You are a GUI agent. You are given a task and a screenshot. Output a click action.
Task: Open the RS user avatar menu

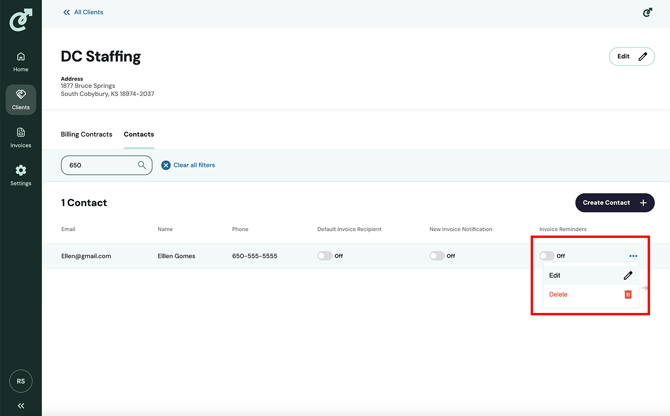coord(20,381)
